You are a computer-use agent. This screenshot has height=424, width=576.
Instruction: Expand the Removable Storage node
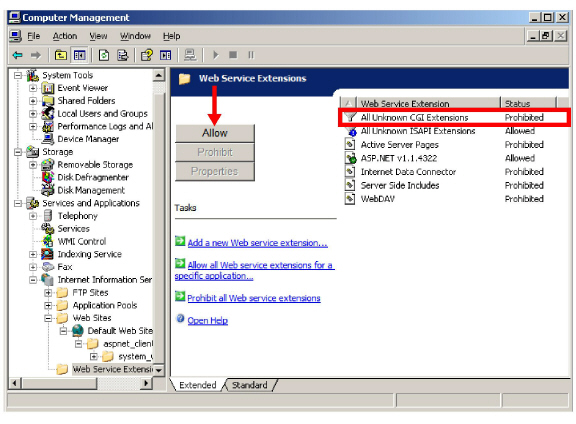(33, 165)
